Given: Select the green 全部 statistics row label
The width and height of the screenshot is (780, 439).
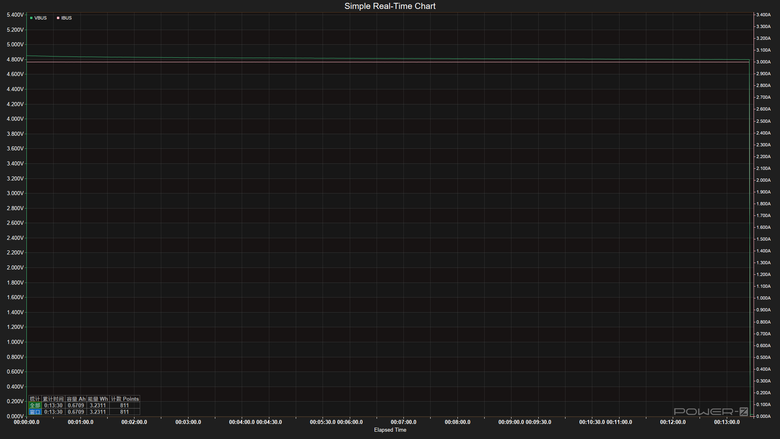Looking at the screenshot, I should tap(35, 405).
